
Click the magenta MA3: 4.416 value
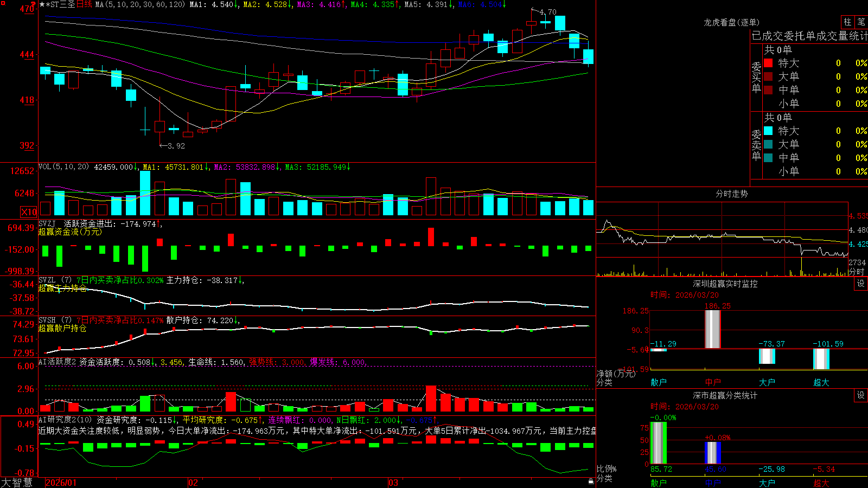pos(321,4)
